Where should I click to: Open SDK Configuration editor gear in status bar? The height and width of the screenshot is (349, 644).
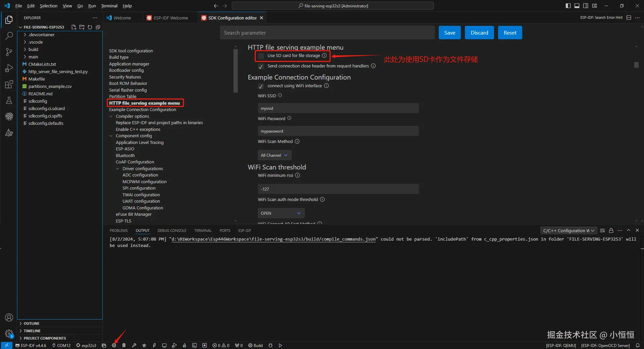point(114,345)
